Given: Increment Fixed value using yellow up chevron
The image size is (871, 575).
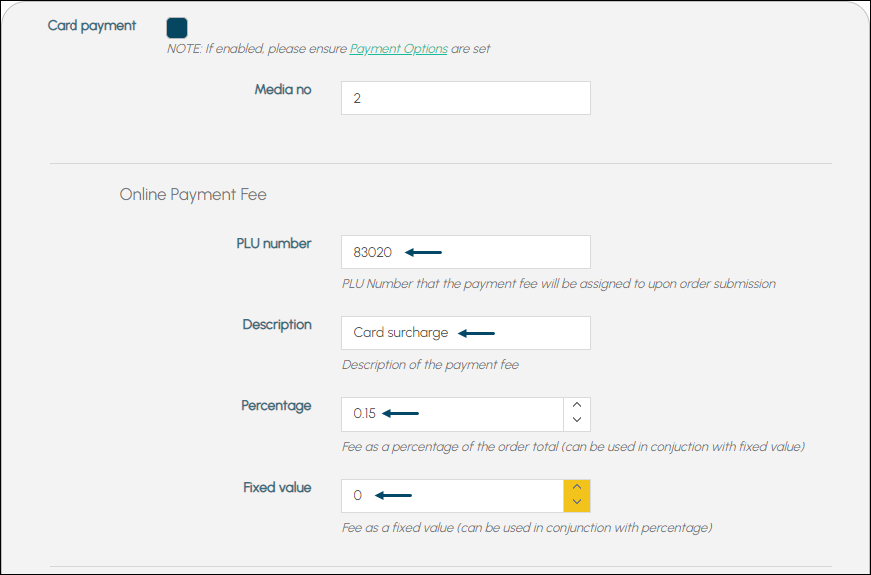Looking at the screenshot, I should 577,487.
